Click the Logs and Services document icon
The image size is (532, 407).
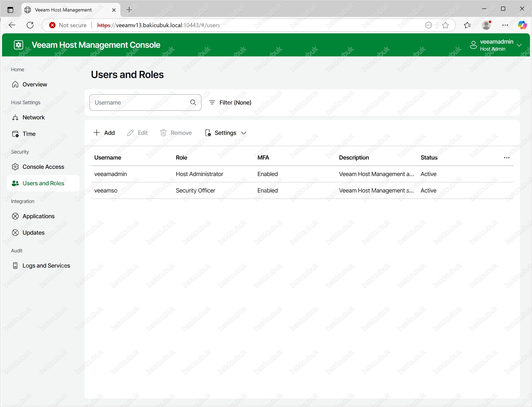(15, 266)
